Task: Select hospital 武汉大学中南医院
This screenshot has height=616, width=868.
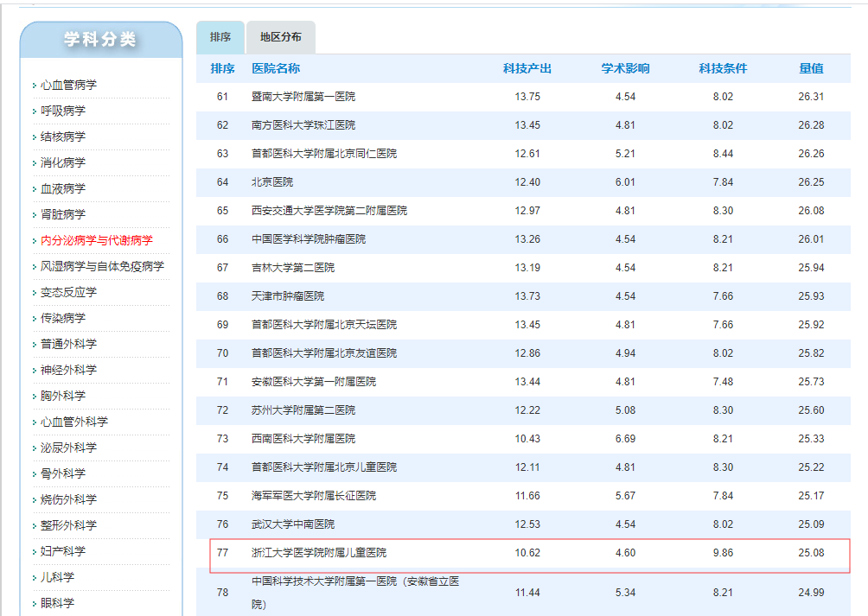Action: pos(293,524)
